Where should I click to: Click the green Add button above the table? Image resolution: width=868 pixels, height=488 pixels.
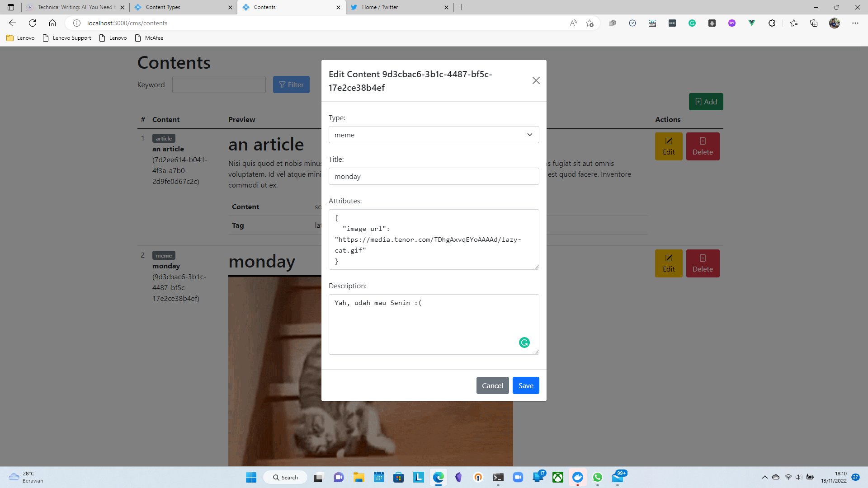pos(706,101)
